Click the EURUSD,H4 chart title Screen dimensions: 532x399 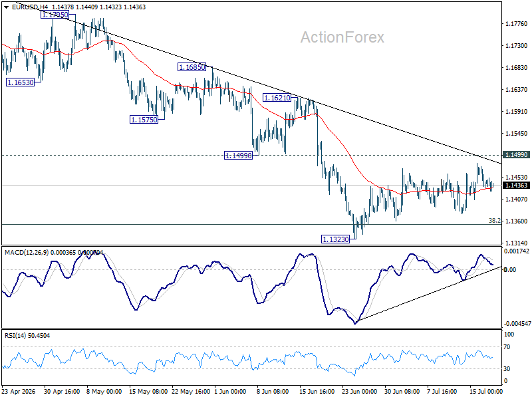click(30, 7)
